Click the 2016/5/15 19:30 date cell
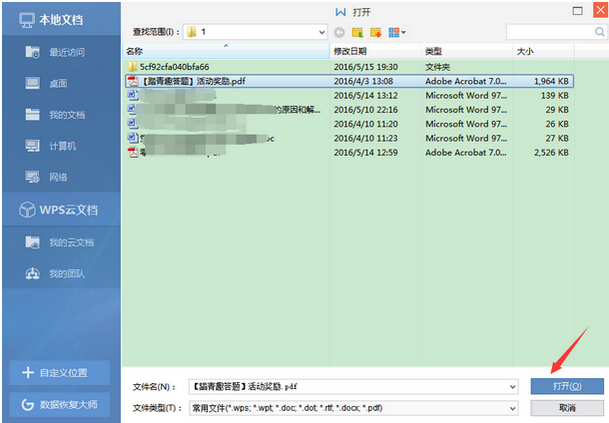609x423 pixels. coord(366,67)
